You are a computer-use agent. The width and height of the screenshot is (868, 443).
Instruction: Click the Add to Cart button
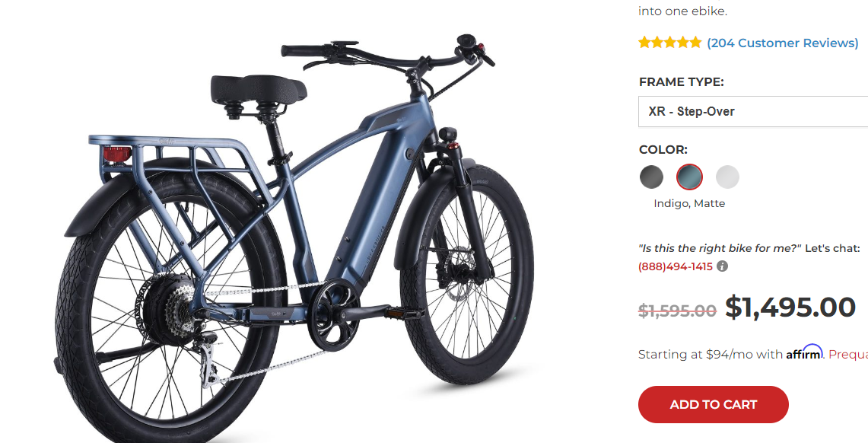coord(713,404)
